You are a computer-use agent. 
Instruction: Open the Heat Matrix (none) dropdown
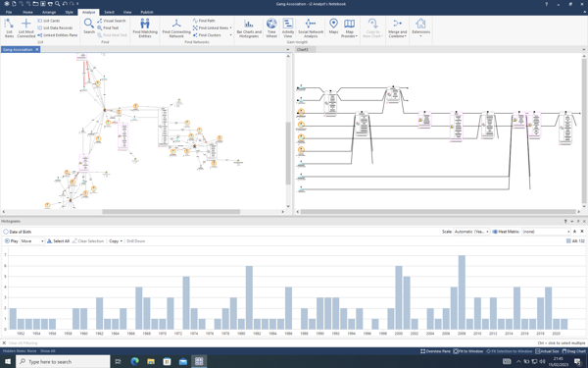546,232
